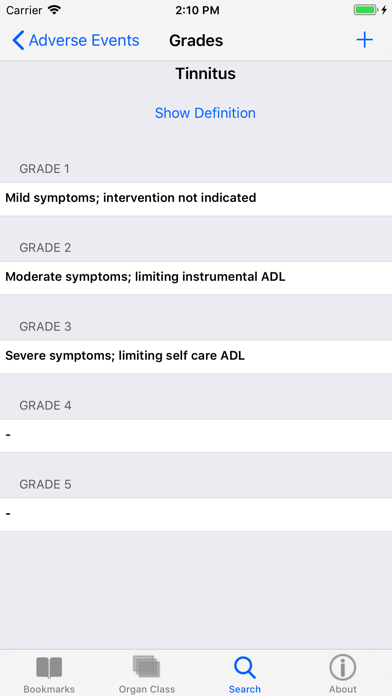The width and height of the screenshot is (392, 696).
Task: Tap the Wi-Fi signal icon
Action: click(54, 10)
